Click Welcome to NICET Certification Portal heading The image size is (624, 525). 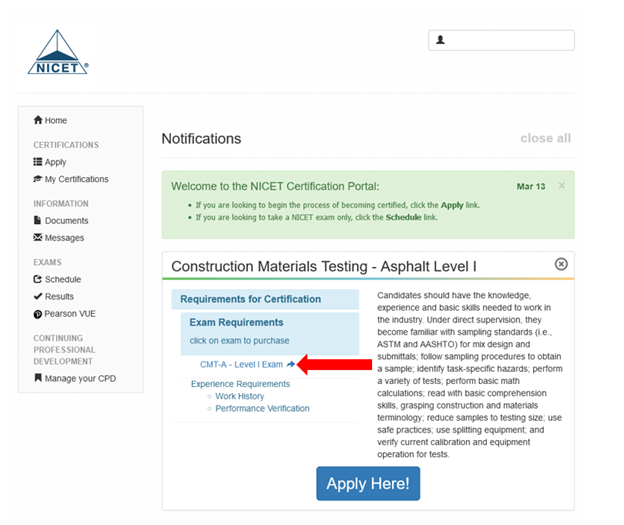coord(275,186)
